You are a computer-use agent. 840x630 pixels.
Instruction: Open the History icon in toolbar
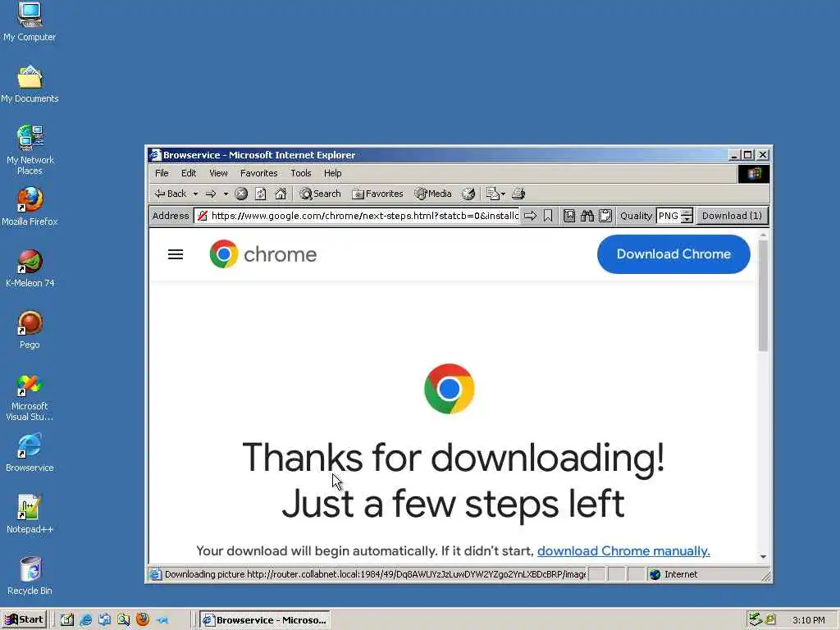click(468, 194)
